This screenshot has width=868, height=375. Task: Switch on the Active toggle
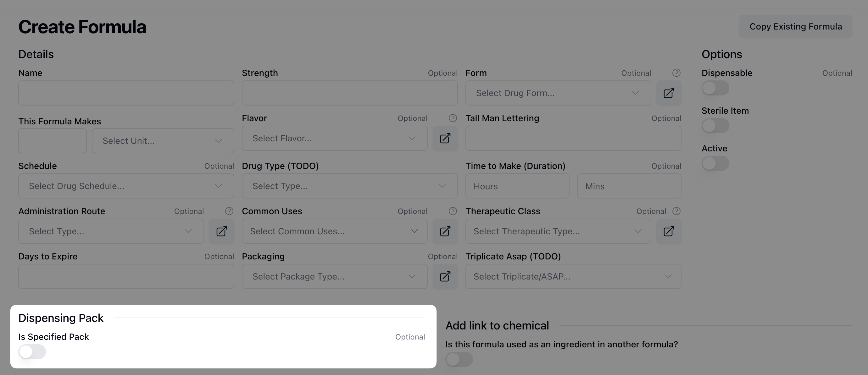coord(715,164)
